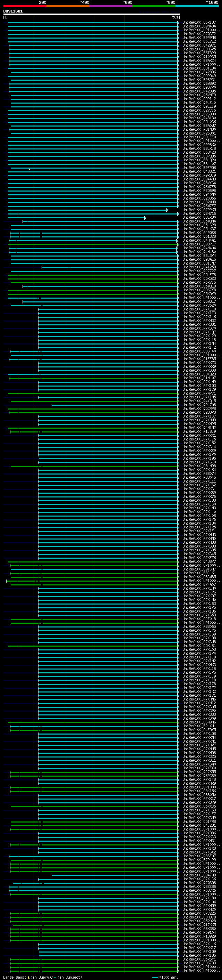The width and height of the screenshot is (222, 980).
Task: Click the white query sequence ruler bar
Action: pyautogui.click(x=92, y=15)
